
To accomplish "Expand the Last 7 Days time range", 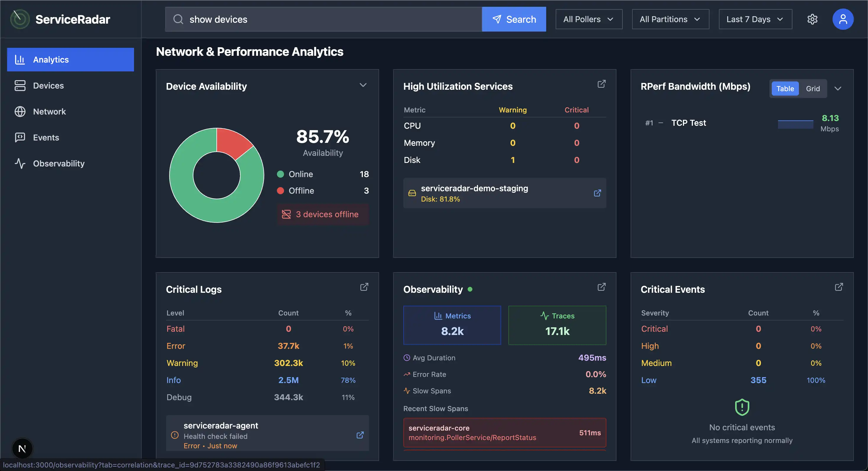I will pos(755,19).
